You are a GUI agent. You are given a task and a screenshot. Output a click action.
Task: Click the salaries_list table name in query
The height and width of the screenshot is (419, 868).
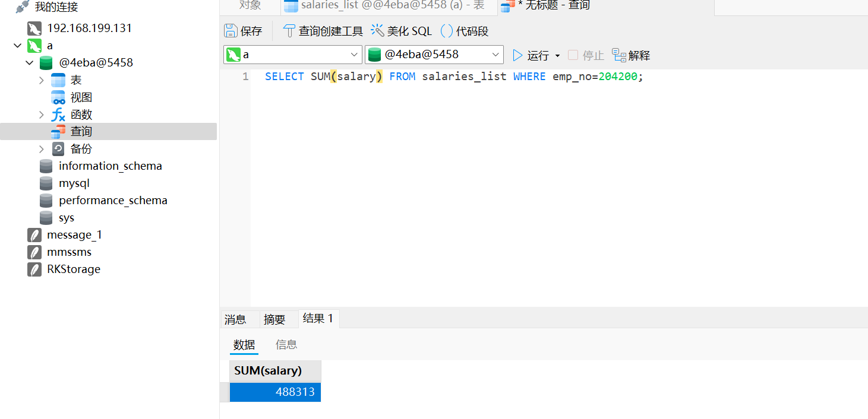pyautogui.click(x=464, y=77)
